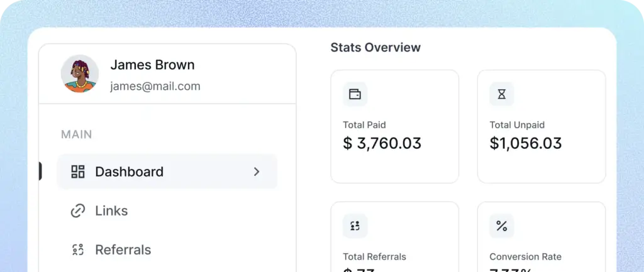
Task: Click the chain link icon beside Links
Action: pyautogui.click(x=78, y=210)
